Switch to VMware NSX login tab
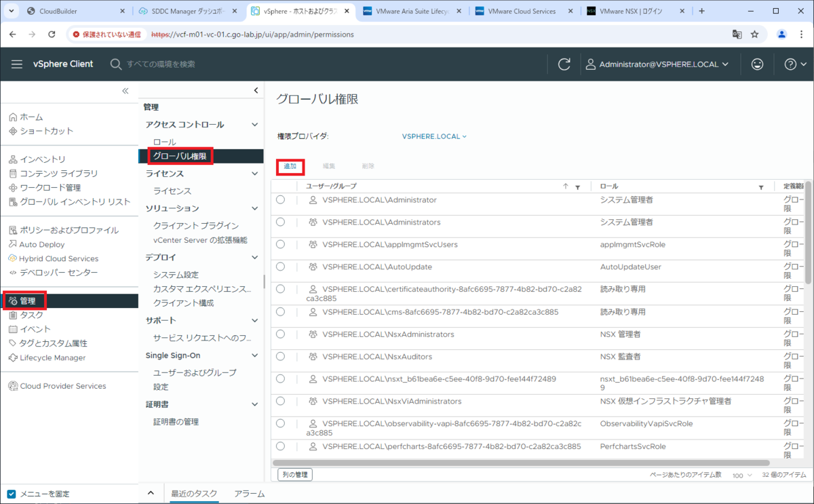Viewport: 814px width, 504px height. (634, 11)
